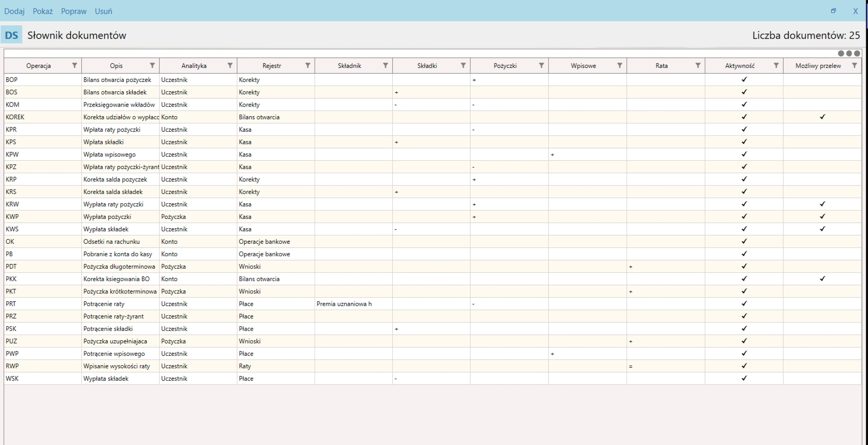Click the 'Słownik dokumentów' title

tap(77, 35)
